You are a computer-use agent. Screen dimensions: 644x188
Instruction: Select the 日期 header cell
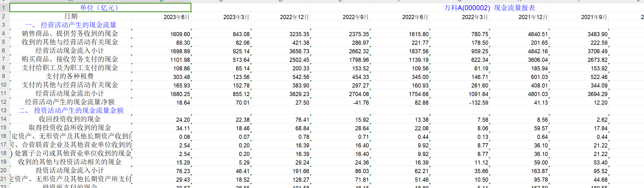(x=71, y=16)
